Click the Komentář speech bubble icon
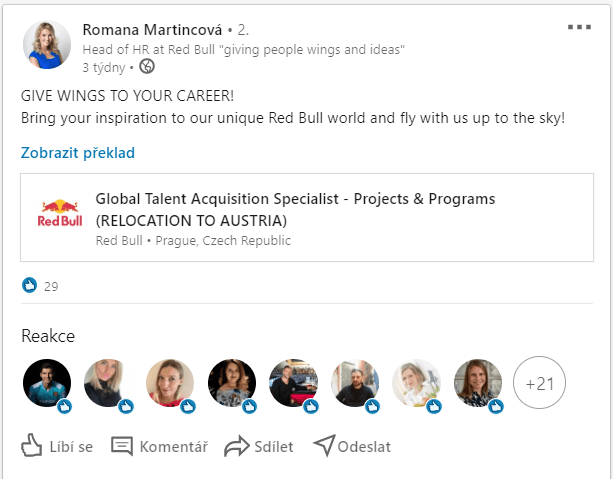613x479 pixels. coord(122,446)
